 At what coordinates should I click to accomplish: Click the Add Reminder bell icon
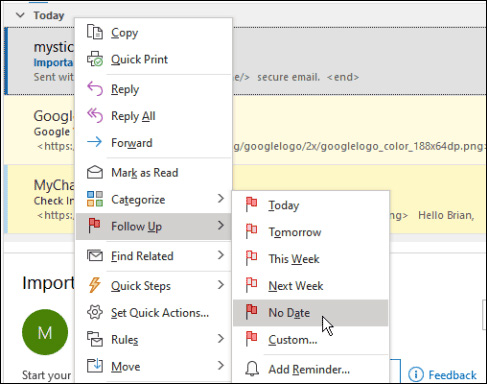click(252, 369)
